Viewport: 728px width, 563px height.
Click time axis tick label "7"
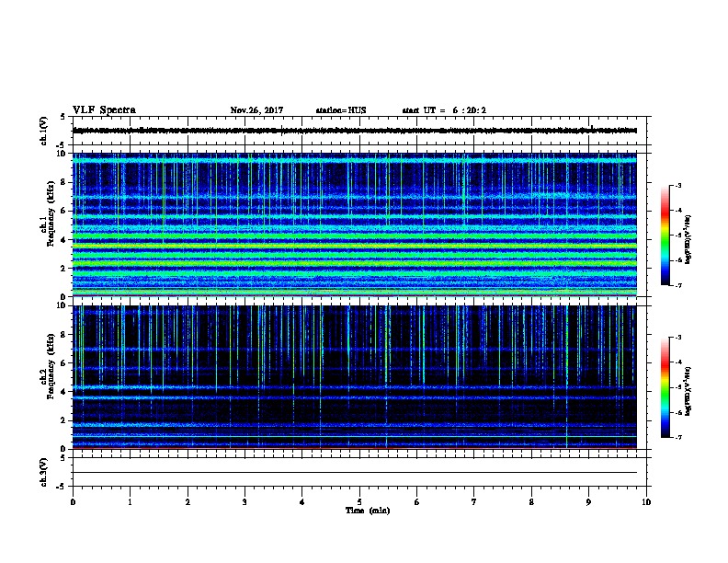point(474,502)
